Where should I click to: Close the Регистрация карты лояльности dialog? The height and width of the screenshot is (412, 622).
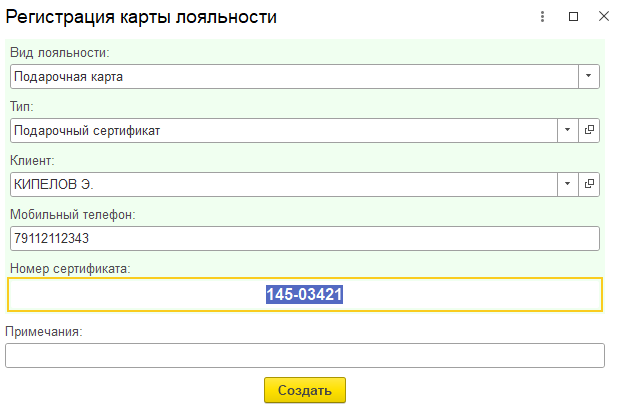[x=604, y=17]
